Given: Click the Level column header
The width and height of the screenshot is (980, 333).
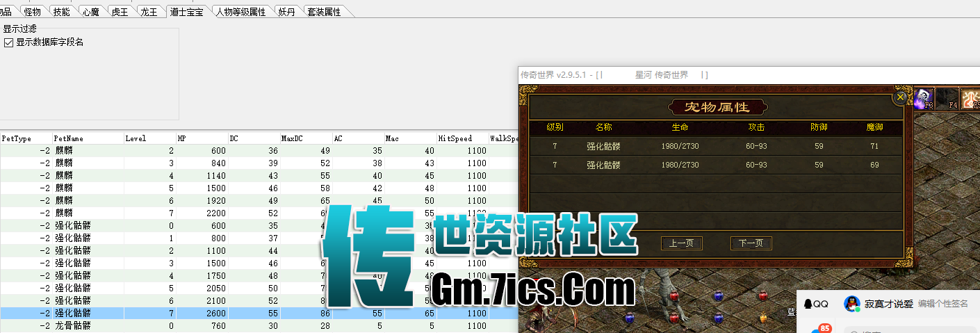Looking at the screenshot, I should [150, 138].
